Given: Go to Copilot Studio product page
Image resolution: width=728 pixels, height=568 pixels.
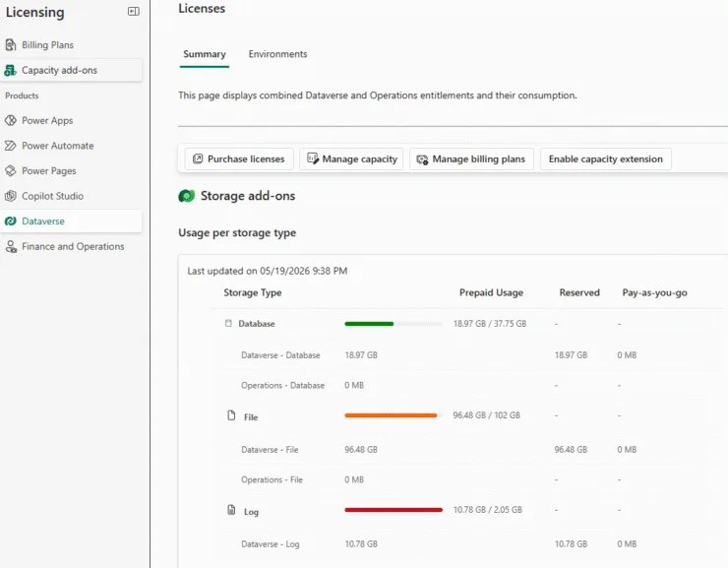Looking at the screenshot, I should (x=71, y=196).
